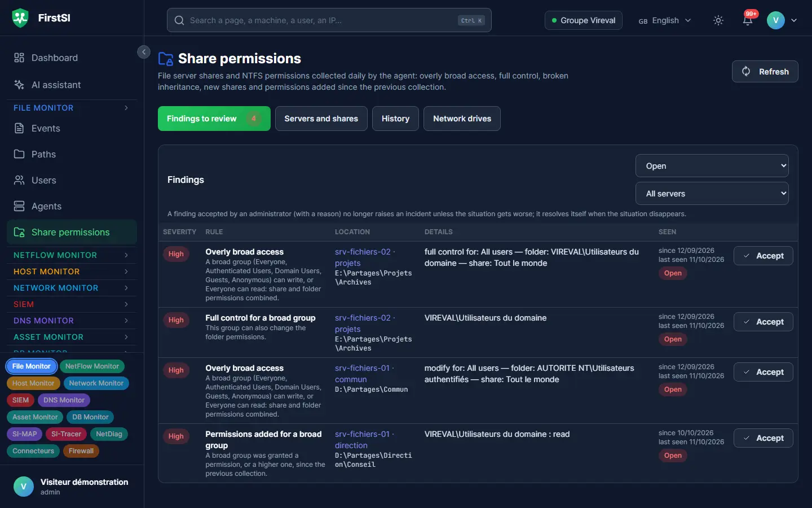This screenshot has width=812, height=508.
Task: Click the Paths folder icon
Action: pos(19,154)
